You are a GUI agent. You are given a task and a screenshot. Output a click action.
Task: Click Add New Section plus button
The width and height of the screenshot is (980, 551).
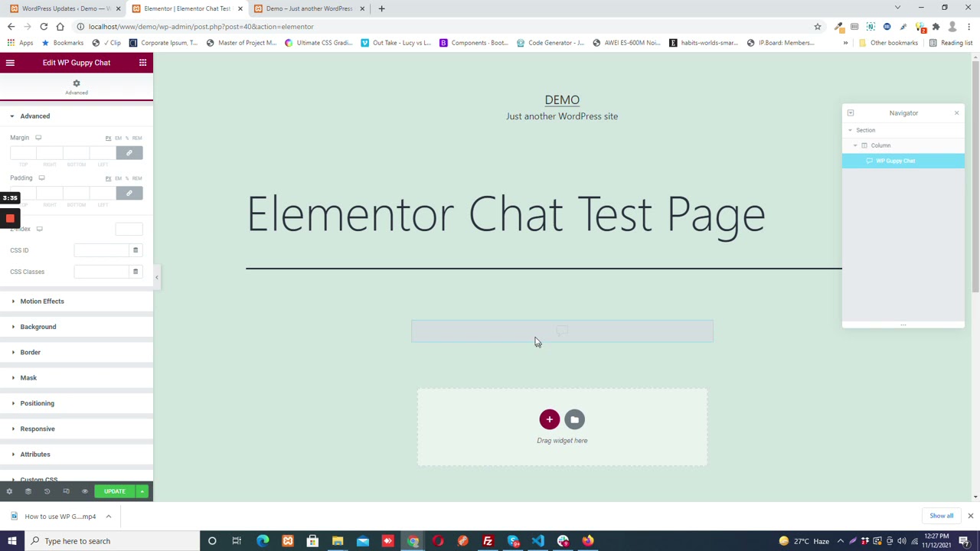[549, 419]
